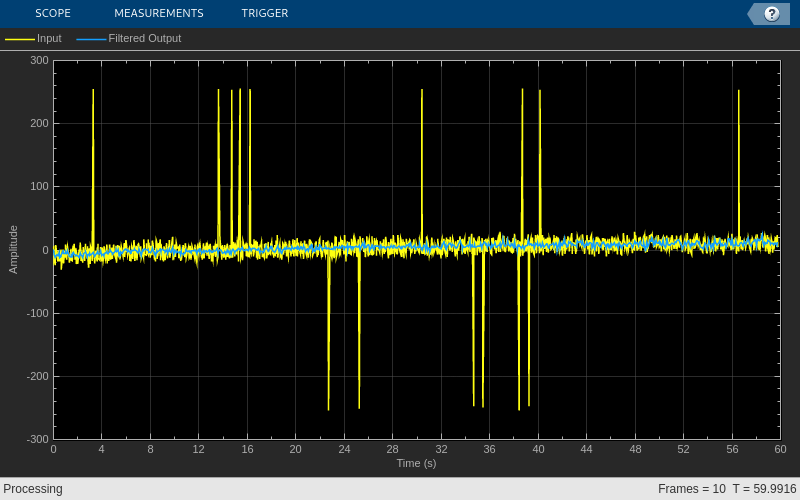Screen dimensions: 800x500
Task: Click the 44 x-axis tick label
Action: tap(586, 449)
